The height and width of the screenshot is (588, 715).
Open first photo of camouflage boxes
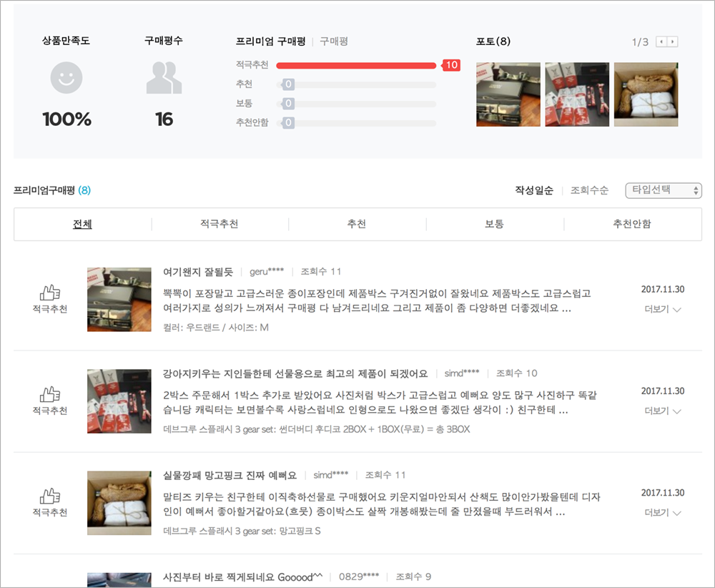pyautogui.click(x=508, y=94)
